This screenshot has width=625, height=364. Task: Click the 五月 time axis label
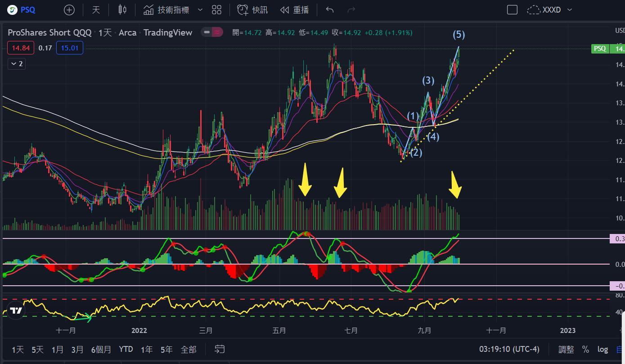point(279,331)
